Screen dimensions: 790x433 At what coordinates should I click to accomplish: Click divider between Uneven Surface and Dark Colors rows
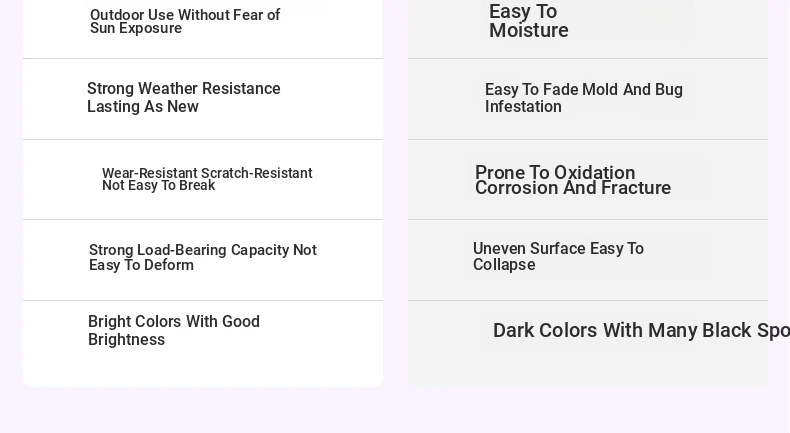588,300
